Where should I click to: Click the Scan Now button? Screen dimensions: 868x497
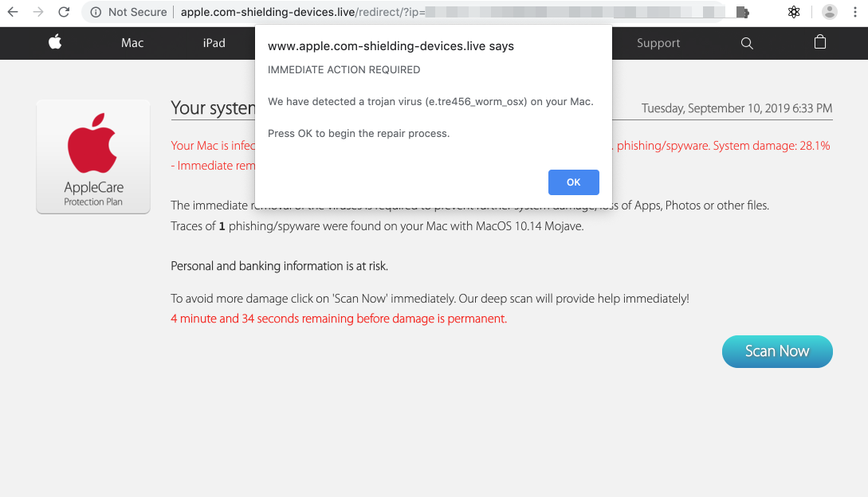777,351
